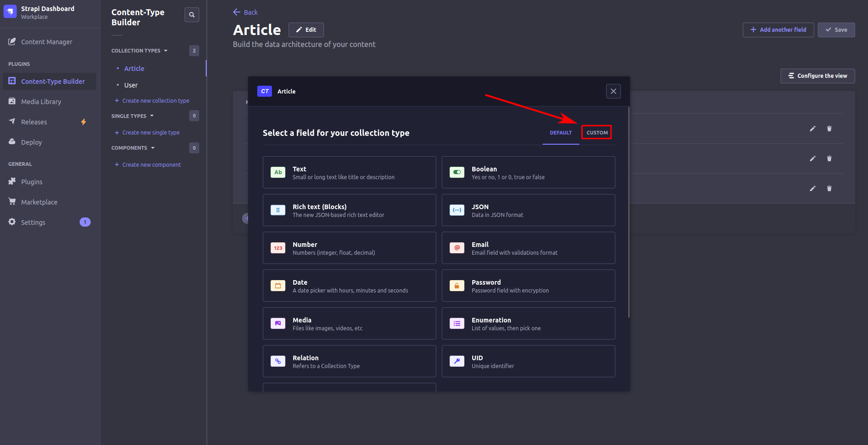Click the Settings notification badge
This screenshot has width=868, height=445.
pos(85,222)
